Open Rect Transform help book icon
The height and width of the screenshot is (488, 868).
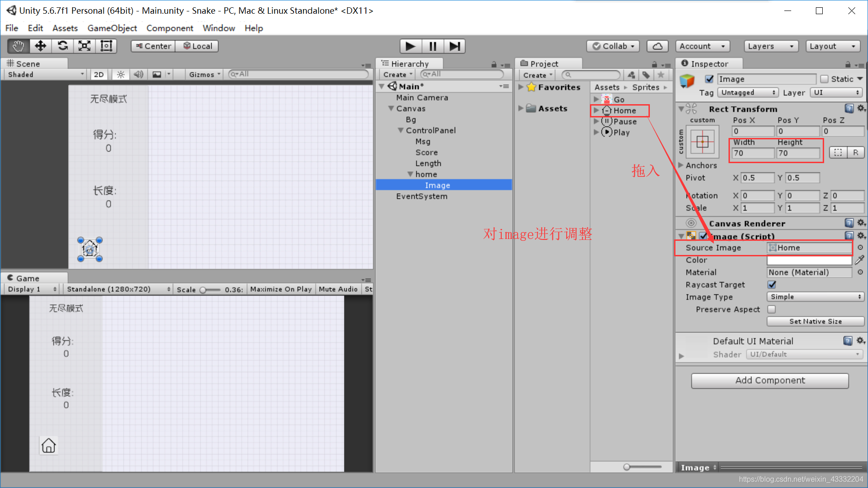[x=849, y=108]
